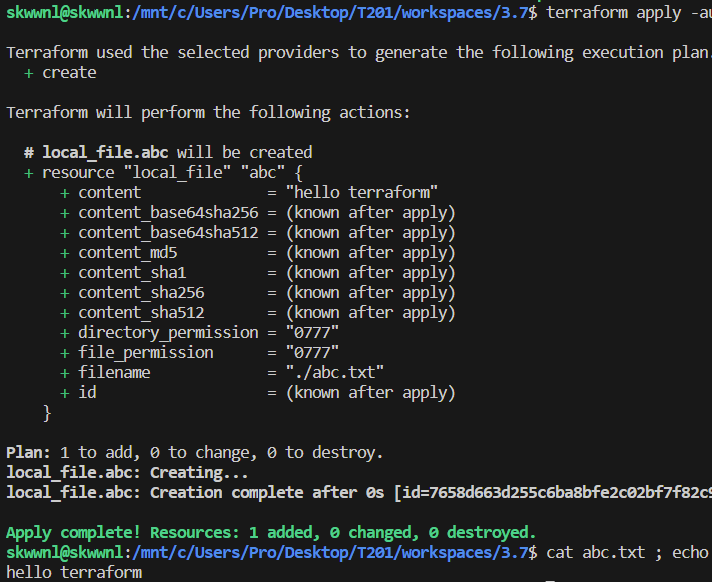Click the closing brace of the resource block
Screen dimensions: 712x582
click(47, 413)
